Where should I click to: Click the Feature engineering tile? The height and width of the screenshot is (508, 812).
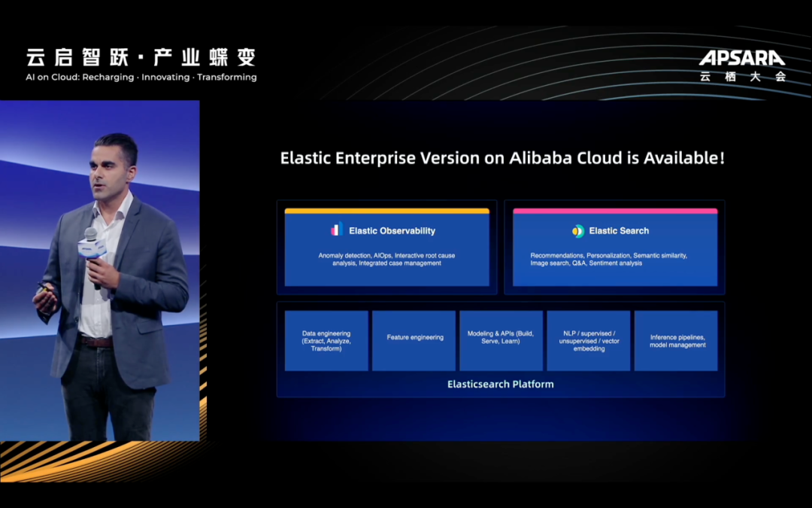tap(414, 341)
